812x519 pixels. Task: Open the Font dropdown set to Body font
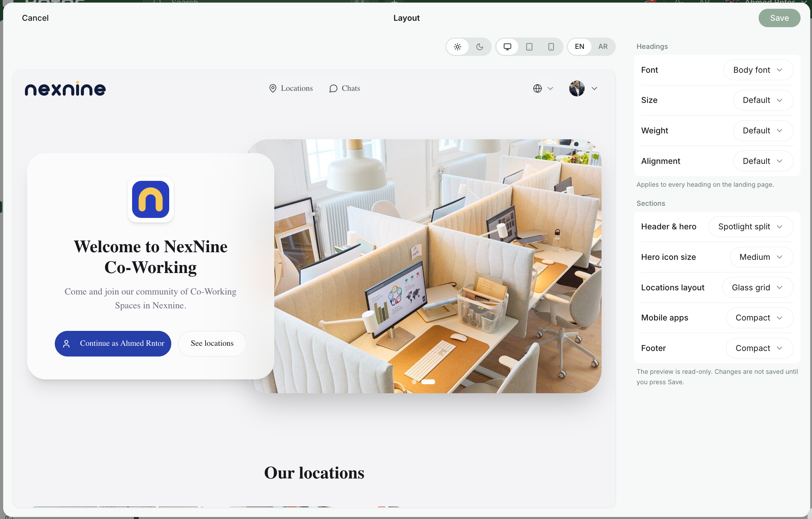tap(758, 70)
